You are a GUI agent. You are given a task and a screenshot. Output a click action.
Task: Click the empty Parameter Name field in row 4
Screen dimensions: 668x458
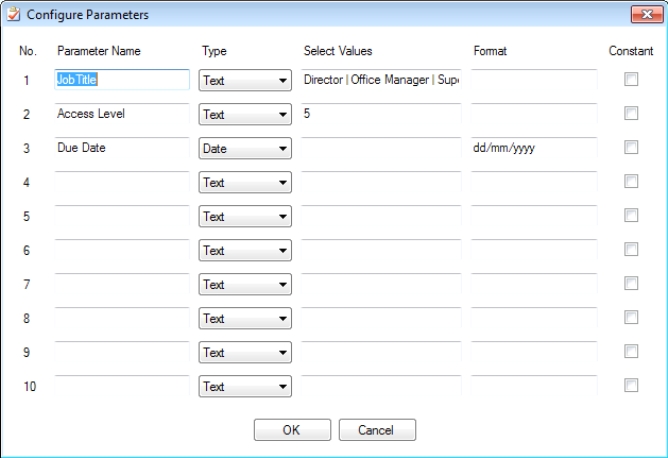[x=121, y=182]
